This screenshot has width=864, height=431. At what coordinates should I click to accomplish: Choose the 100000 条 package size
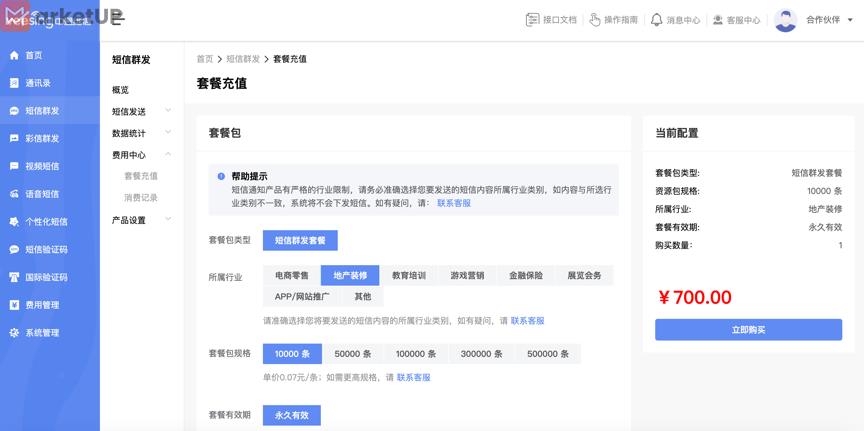416,354
